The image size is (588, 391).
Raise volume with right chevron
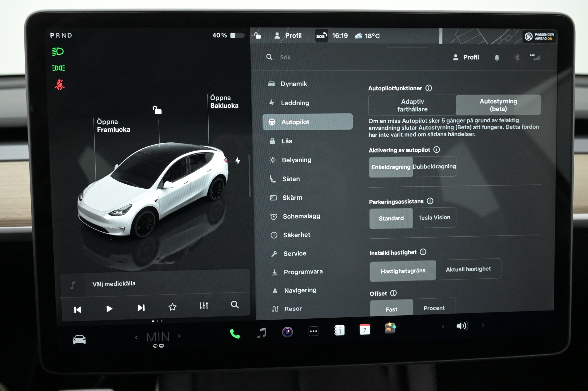coord(483,325)
